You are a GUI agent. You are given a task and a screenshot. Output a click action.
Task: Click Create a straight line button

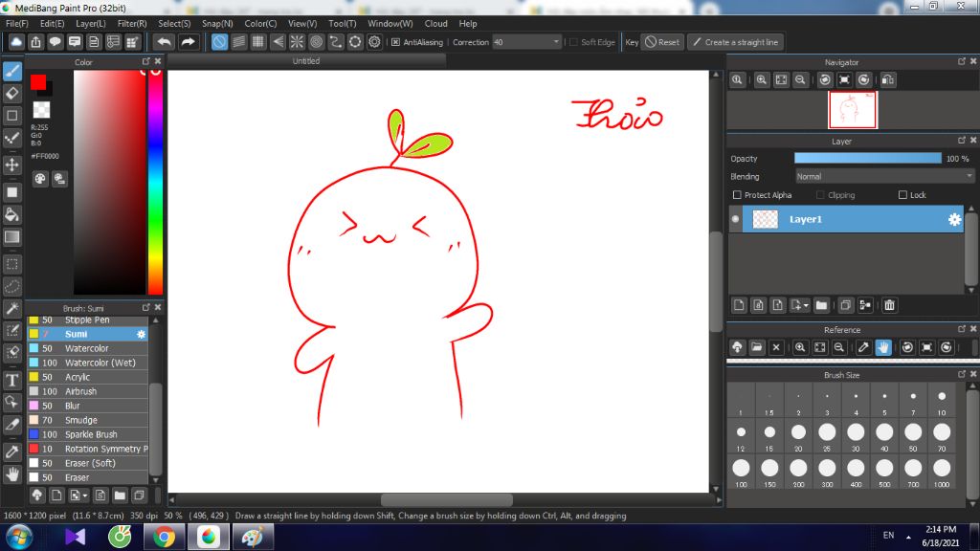(x=736, y=42)
